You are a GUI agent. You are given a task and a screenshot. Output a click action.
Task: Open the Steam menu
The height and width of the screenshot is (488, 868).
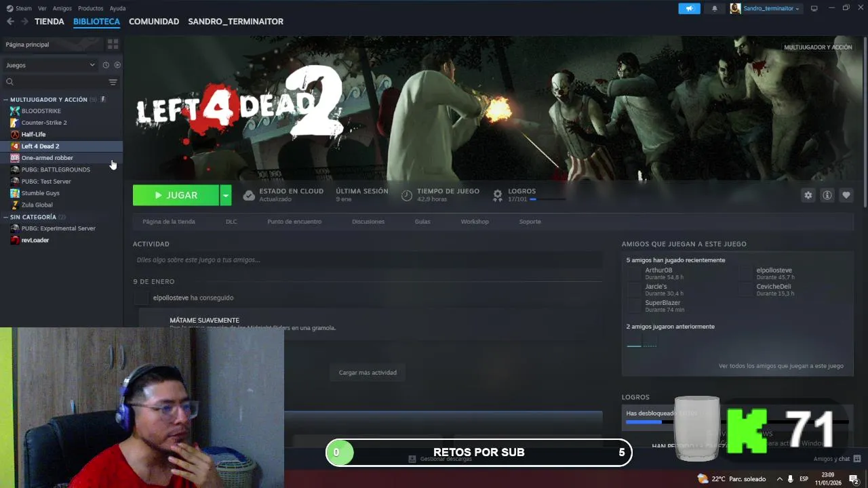[x=19, y=8]
